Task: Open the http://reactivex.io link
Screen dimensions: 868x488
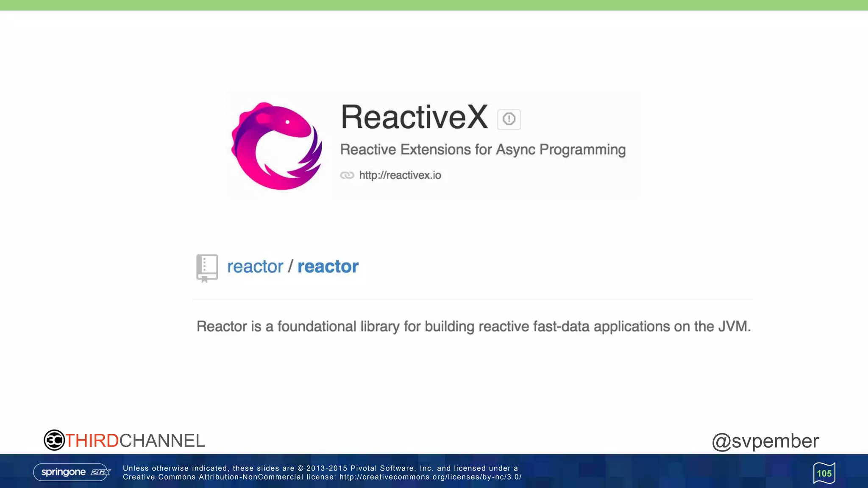Action: coord(400,175)
